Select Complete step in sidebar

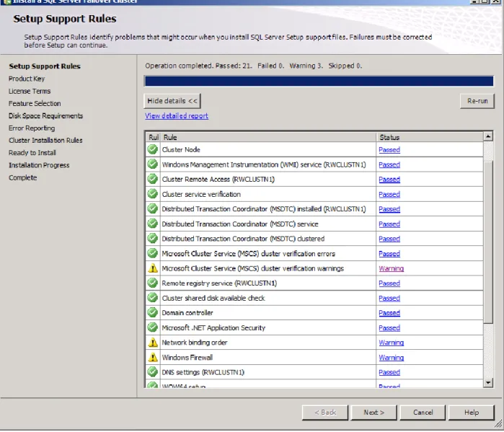click(23, 177)
